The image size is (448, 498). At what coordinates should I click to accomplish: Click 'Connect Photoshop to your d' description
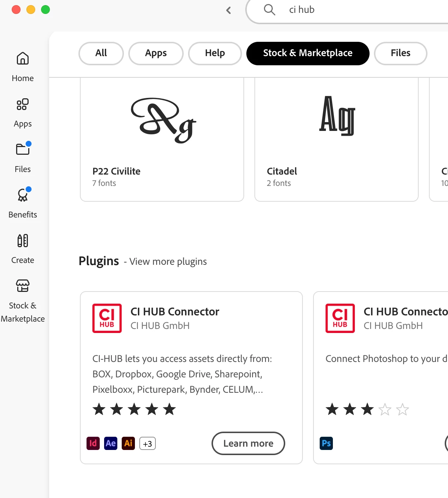[386, 359]
